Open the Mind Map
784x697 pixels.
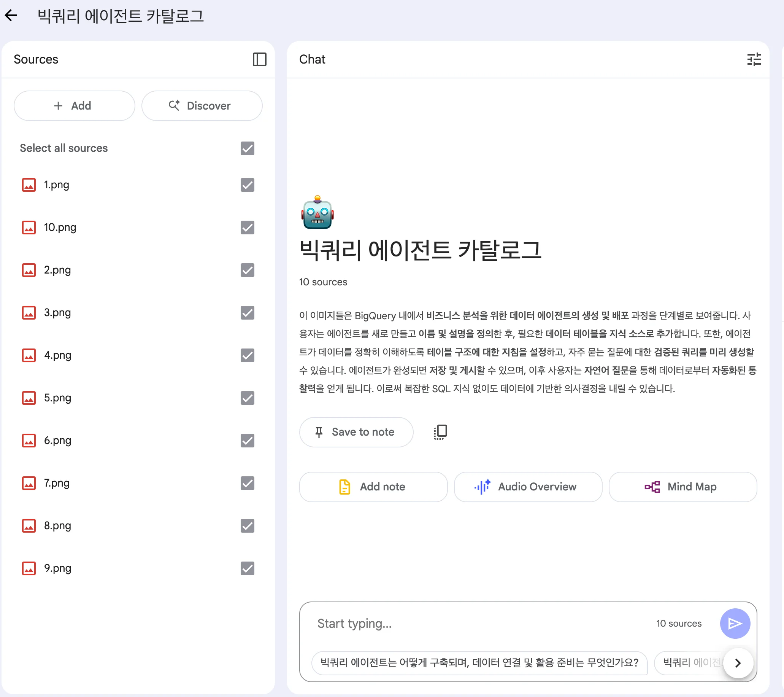coord(682,487)
